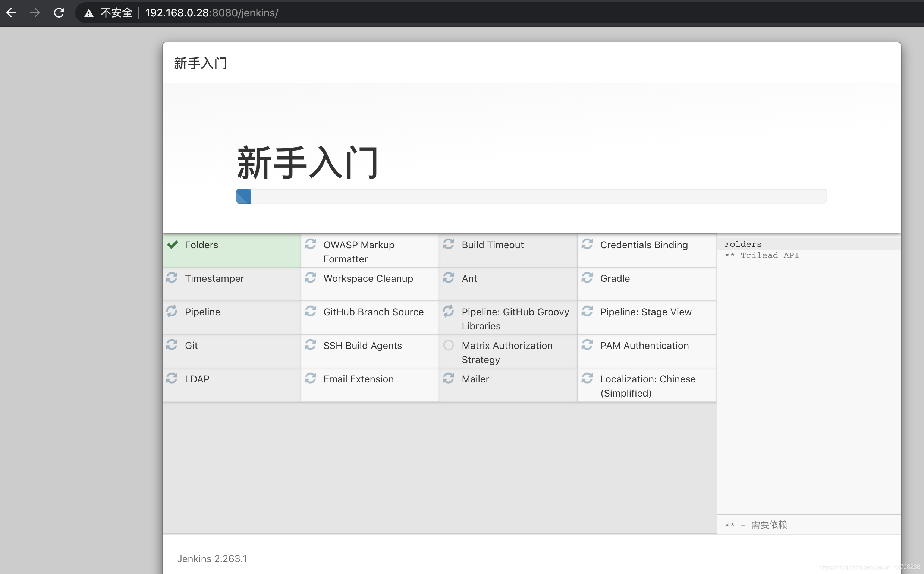Click the sync icon beside Workspace Cleanup

point(310,278)
